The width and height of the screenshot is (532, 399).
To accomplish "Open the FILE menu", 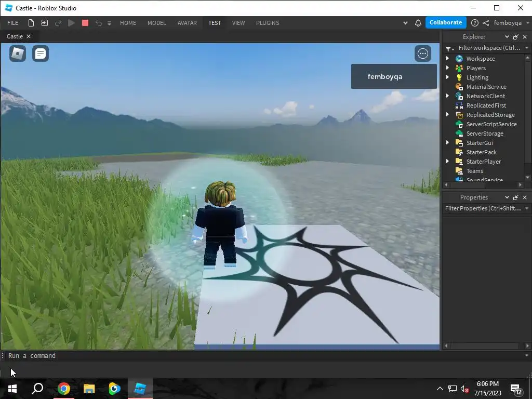I will click(13, 23).
